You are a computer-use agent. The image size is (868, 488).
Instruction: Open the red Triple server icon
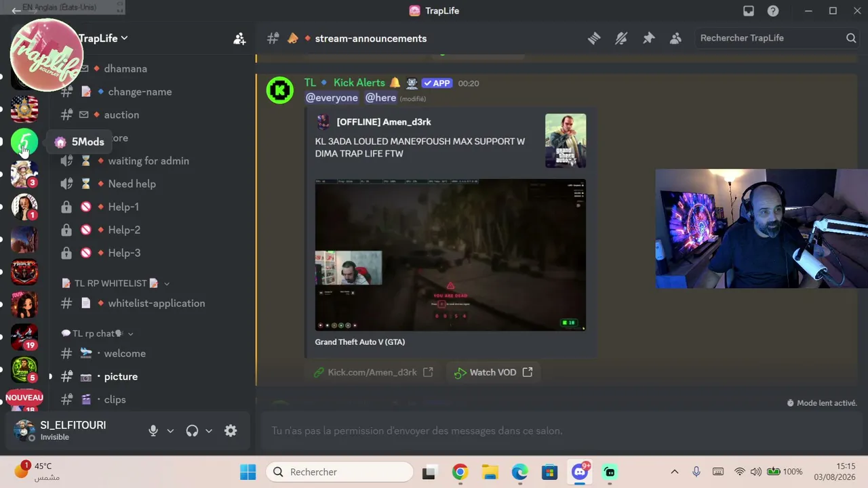point(24,272)
